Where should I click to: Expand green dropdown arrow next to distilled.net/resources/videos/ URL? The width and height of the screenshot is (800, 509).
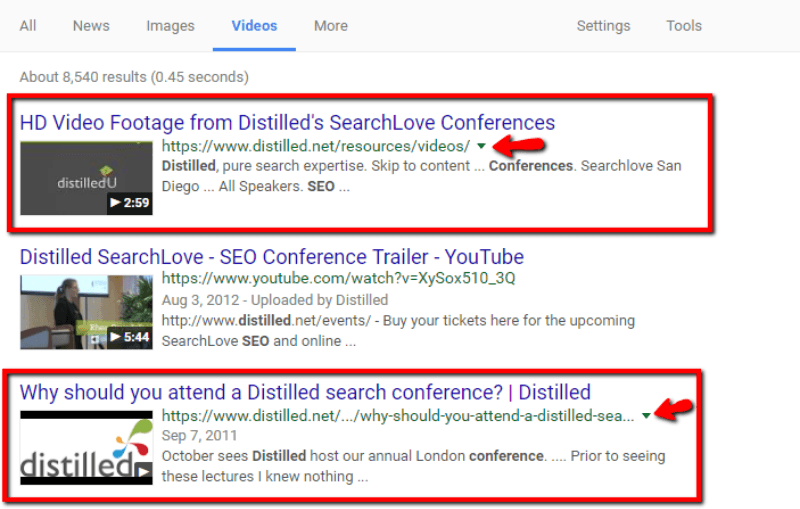point(481,146)
